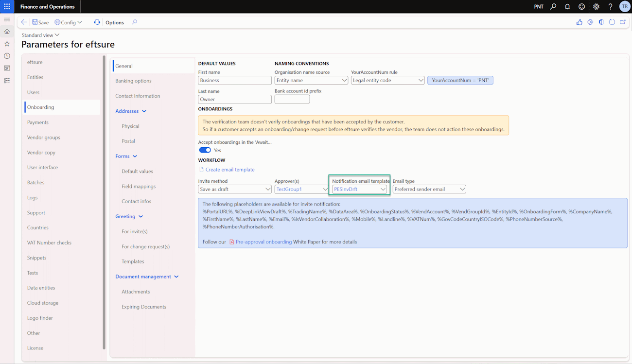The image size is (632, 364).
Task: Open the Standard view dropdown
Action: click(40, 35)
